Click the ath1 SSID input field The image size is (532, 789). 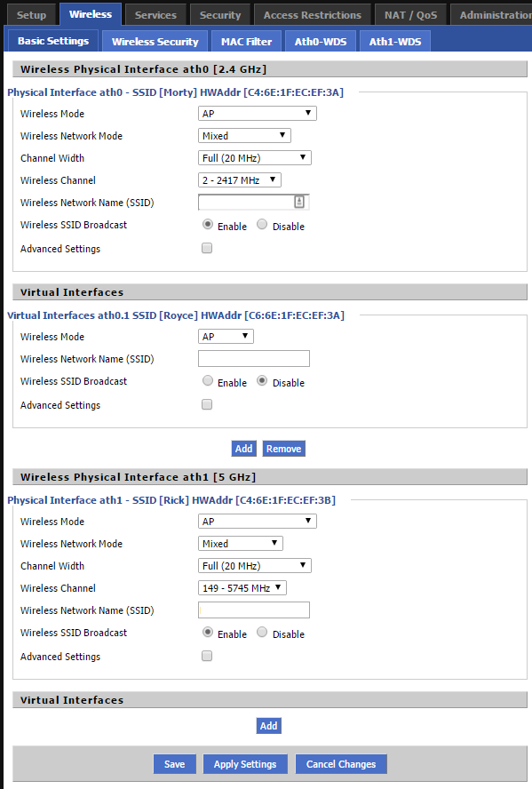[x=253, y=610]
